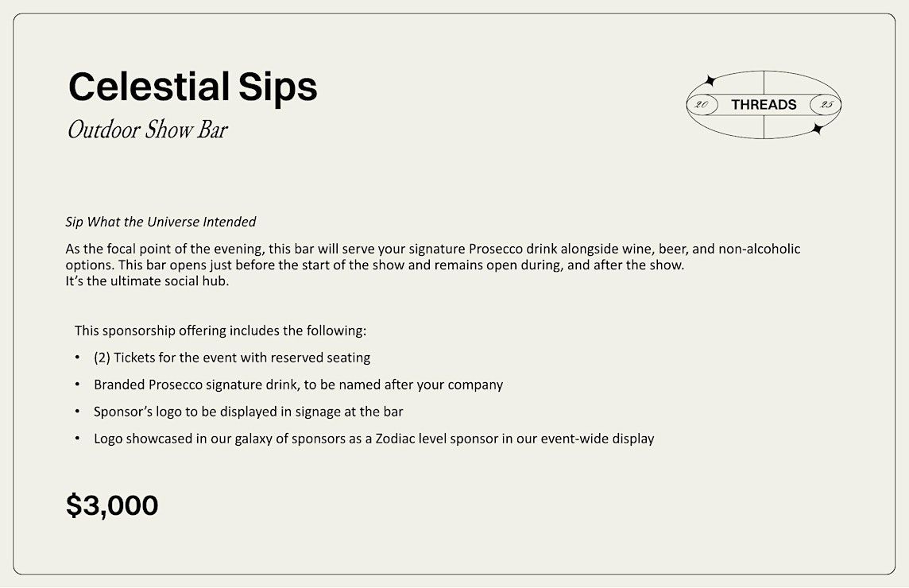Click the tickets with reserved seating bullet
Viewport: 909px width, 588px height.
(232, 358)
